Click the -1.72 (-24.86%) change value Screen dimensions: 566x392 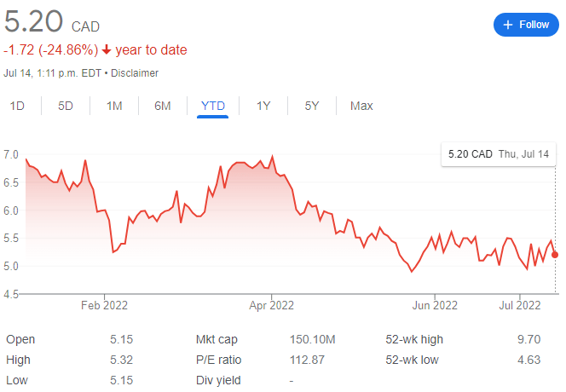point(50,49)
